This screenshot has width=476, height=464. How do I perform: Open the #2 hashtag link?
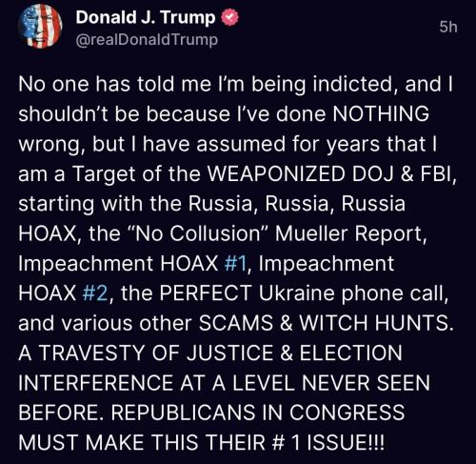(95, 293)
